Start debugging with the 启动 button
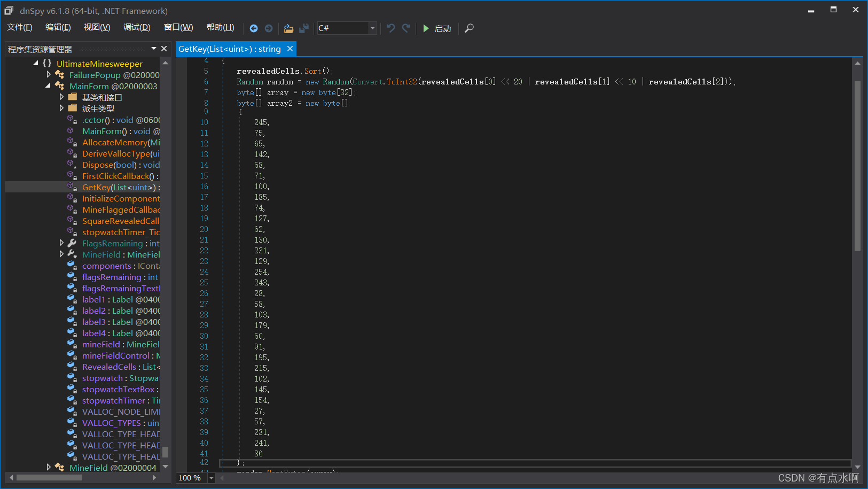Screen dimensions: 868x489 (x=437, y=28)
